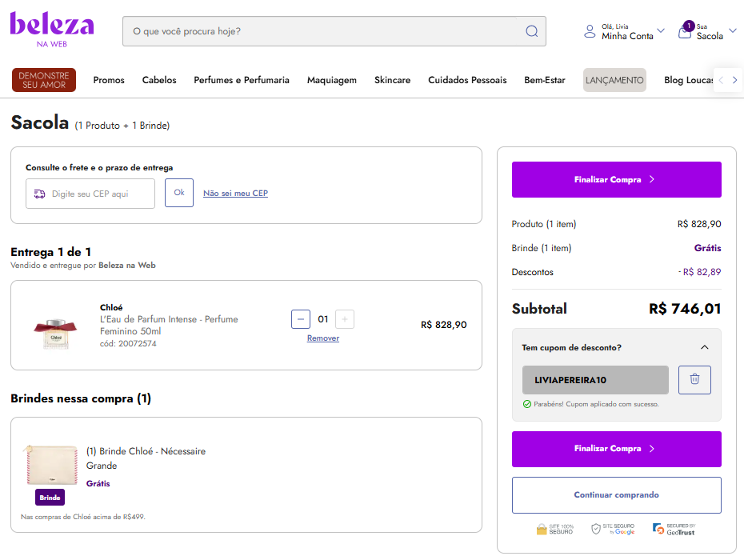Focus the Digite seu CEP field
Screen dimensions: 744x560
(x=90, y=194)
